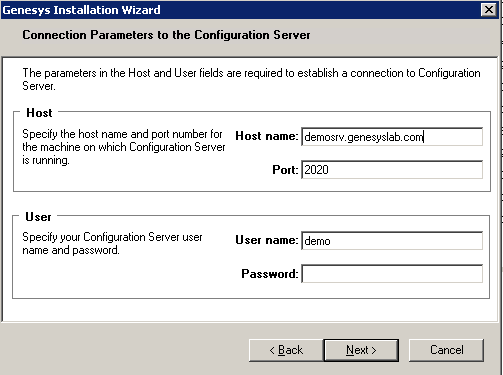Click the 'Host name:' label
Screen dimensions: 503x375
[x=267, y=136]
